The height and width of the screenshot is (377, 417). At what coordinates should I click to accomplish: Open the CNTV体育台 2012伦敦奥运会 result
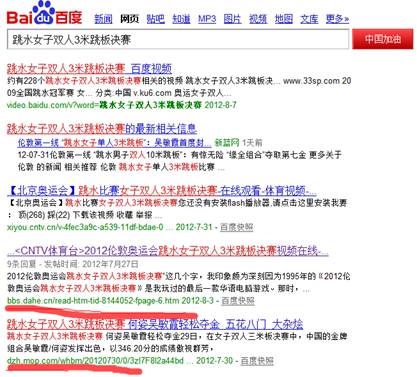tap(168, 251)
